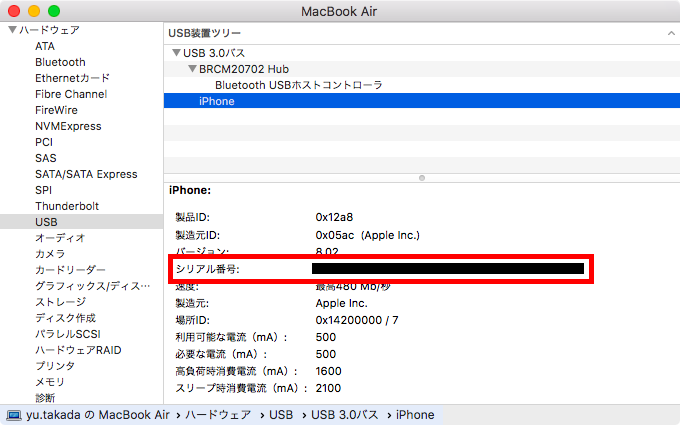This screenshot has height=425, width=680.
Task: Collapse the USB 3.0バス tree node
Action: click(x=176, y=53)
